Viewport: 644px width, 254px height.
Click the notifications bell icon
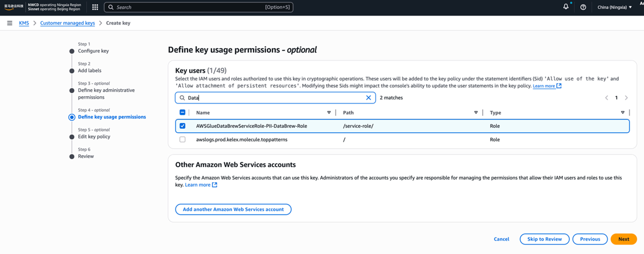[x=566, y=7]
